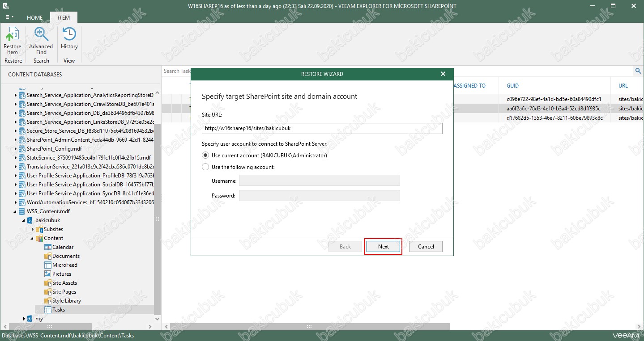The image size is (644, 341).
Task: Expand Search_Service_Application_AnalyticsReportingStoreDB node
Action: point(16,95)
